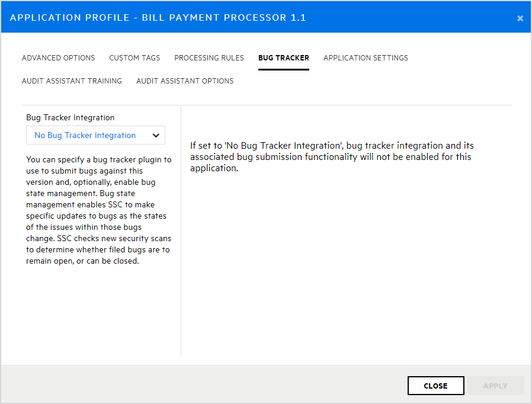Open the Bug Tracker Integration combo box

coord(95,135)
